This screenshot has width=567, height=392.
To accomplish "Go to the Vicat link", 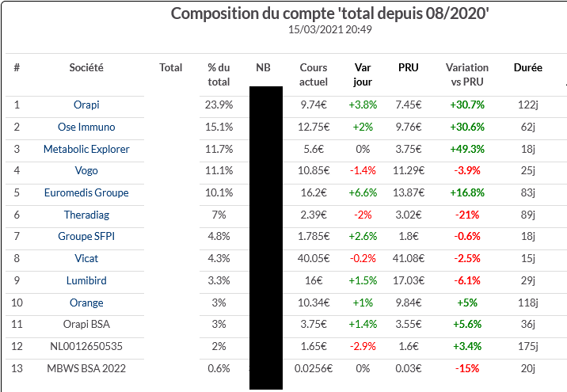I will pos(86,258).
